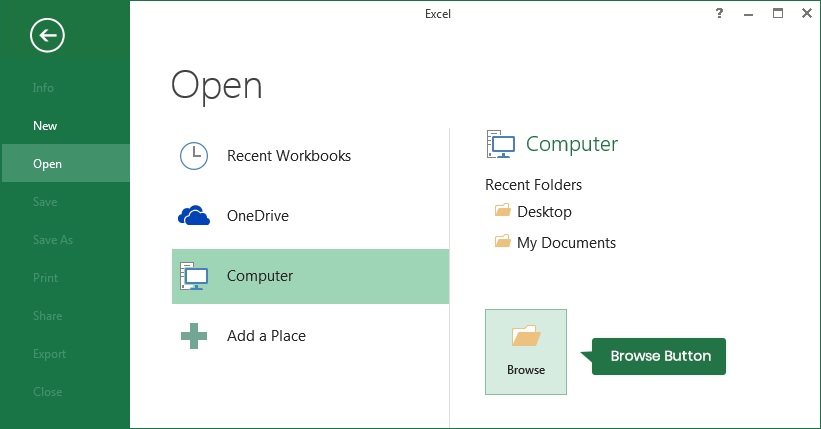Open the Desktop recent folder link
This screenshot has width=821, height=429.
[x=544, y=212]
